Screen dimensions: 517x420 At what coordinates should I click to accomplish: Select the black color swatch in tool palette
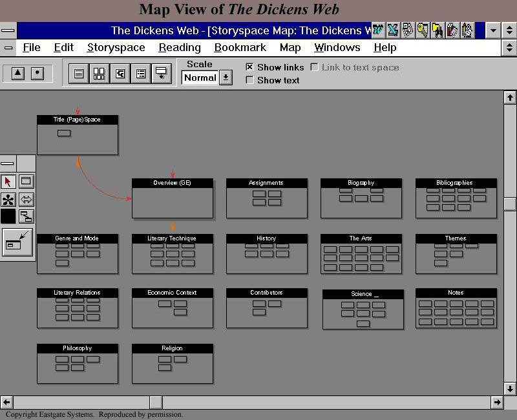8,216
